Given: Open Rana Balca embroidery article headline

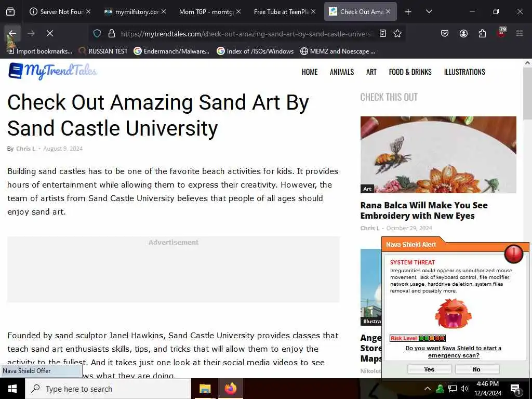Looking at the screenshot, I should point(424,210).
